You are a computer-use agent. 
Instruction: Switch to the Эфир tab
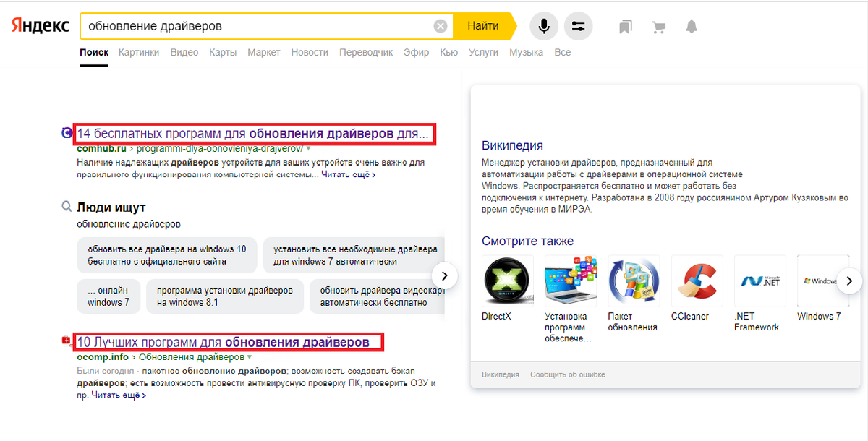(x=416, y=52)
